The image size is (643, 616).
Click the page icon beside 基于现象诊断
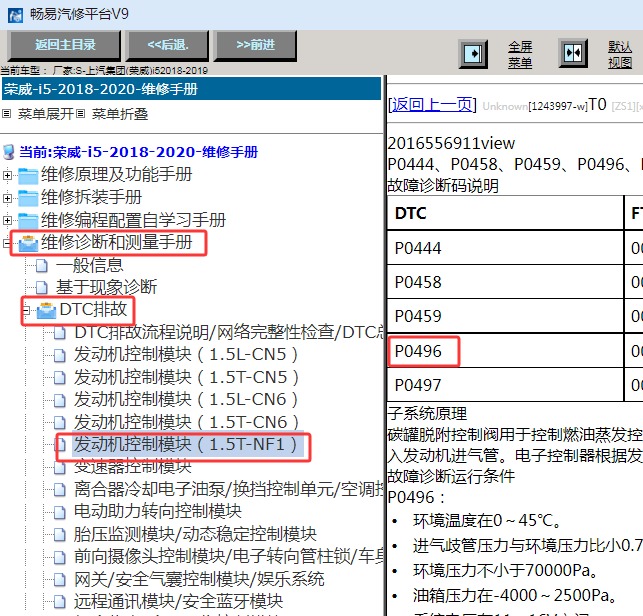point(41,288)
